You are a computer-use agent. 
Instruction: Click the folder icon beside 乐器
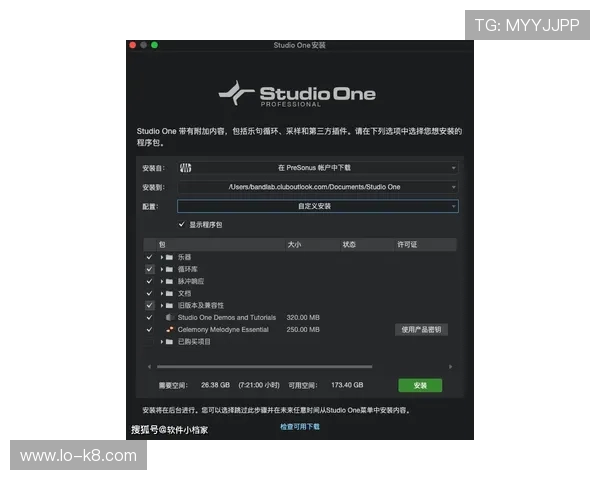(x=169, y=257)
